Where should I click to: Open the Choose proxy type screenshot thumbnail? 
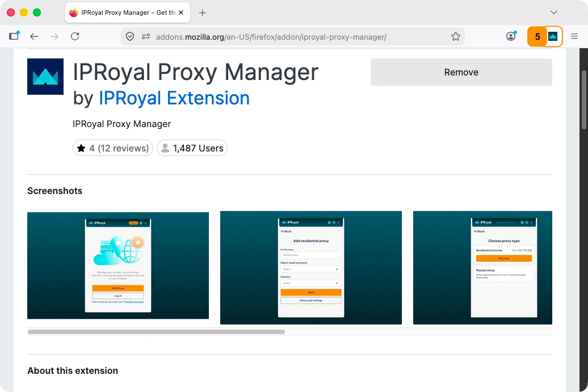pos(482,268)
